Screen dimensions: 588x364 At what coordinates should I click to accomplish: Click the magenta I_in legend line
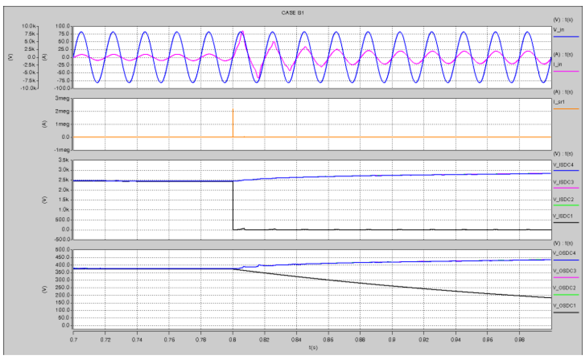(x=566, y=71)
